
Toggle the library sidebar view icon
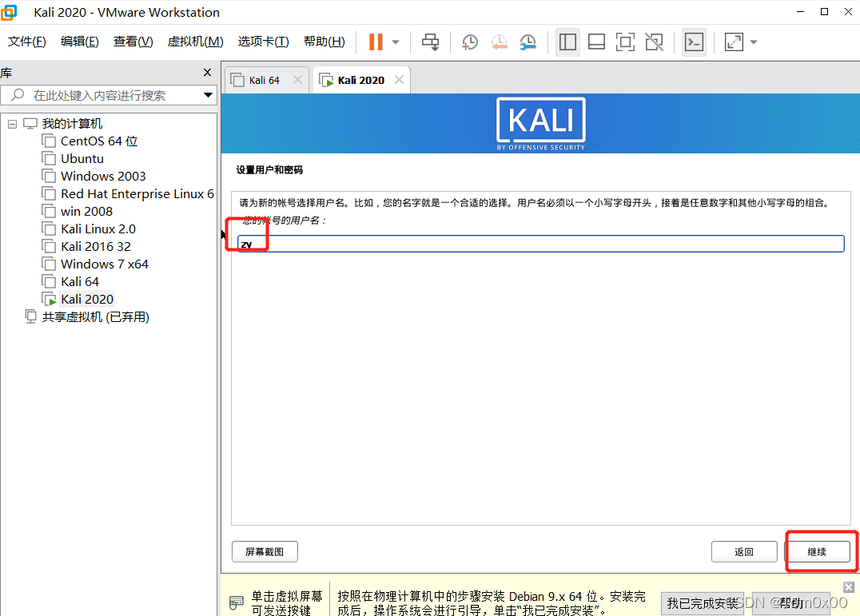pyautogui.click(x=567, y=42)
